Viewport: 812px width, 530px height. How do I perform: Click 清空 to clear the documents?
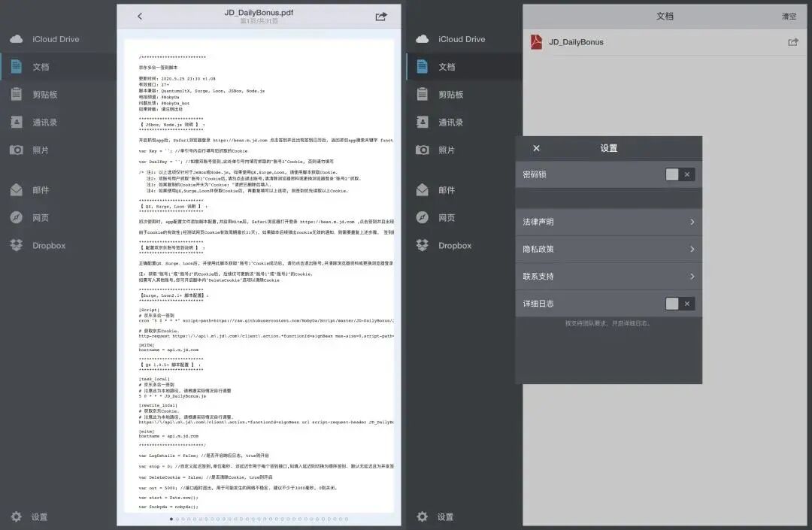(x=789, y=16)
